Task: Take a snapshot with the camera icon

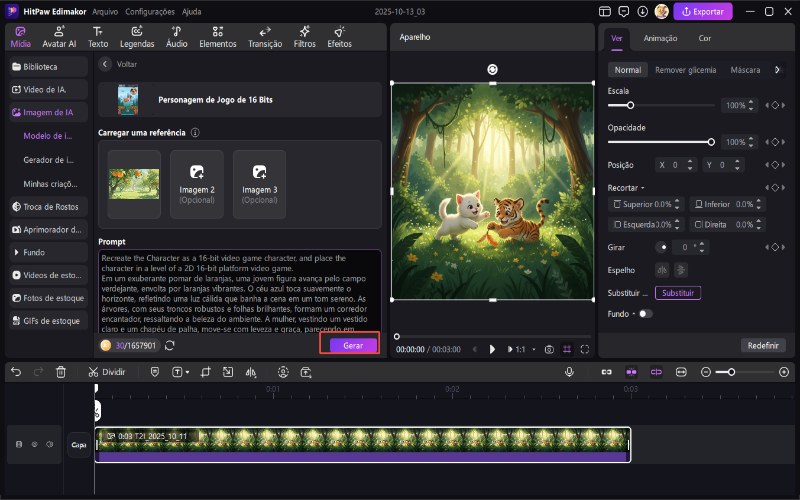Action: coord(549,349)
